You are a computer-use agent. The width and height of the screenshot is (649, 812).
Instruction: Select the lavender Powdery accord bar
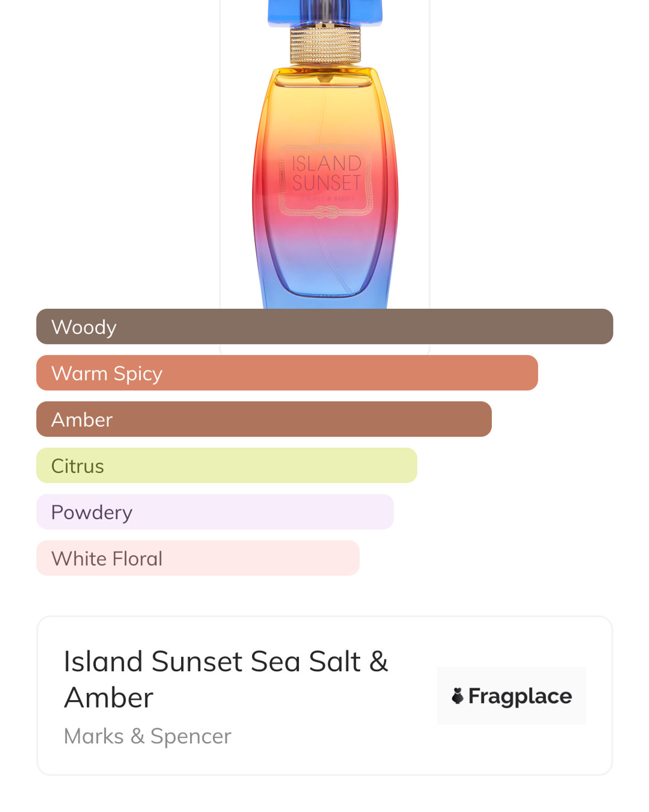(x=215, y=512)
